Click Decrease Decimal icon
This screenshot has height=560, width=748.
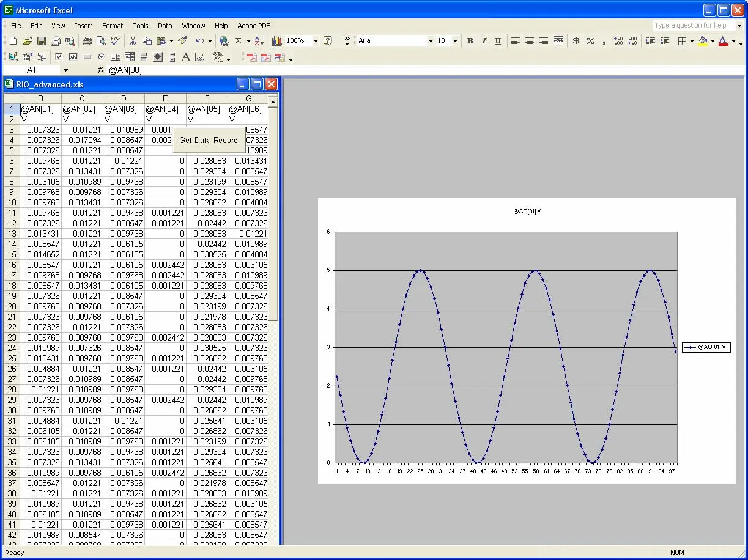pyautogui.click(x=632, y=41)
